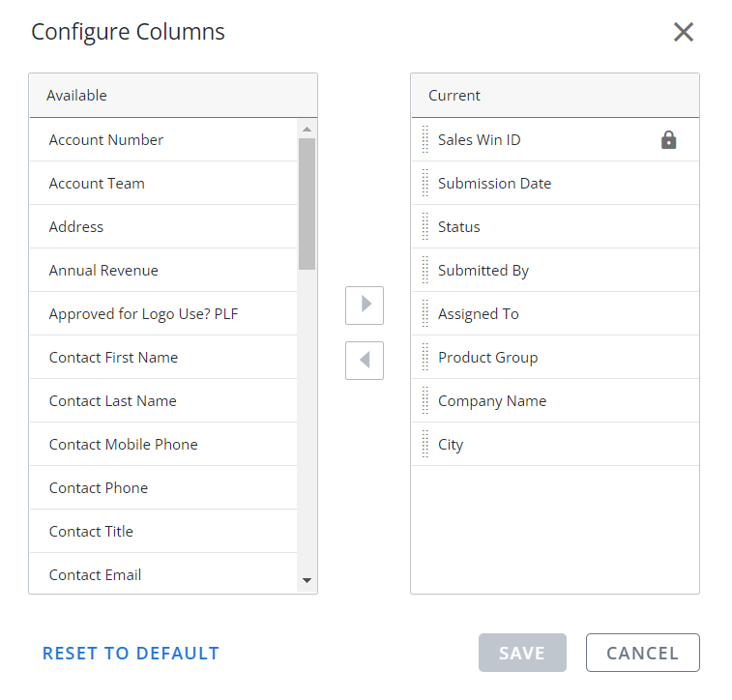Image resolution: width=732 pixels, height=700 pixels.
Task: Select Annual Revenue in Available columns
Action: point(163,270)
